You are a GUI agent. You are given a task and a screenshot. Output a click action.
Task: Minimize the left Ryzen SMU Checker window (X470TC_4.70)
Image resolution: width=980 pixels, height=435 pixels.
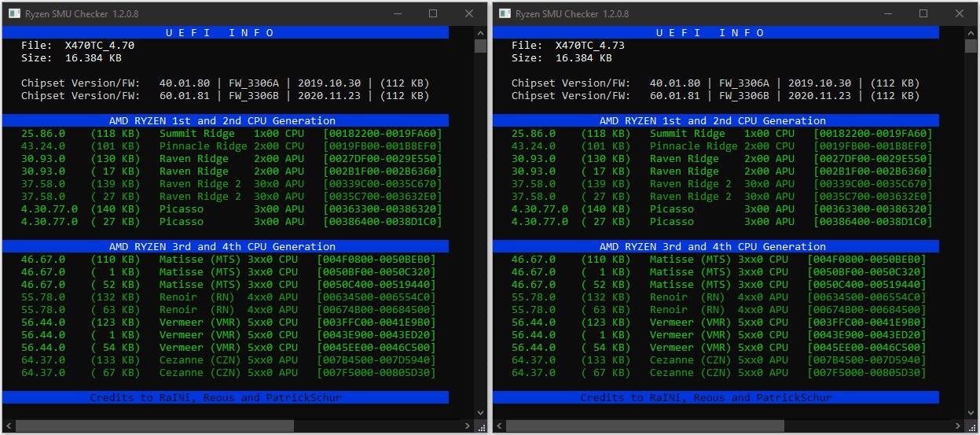[x=397, y=13]
